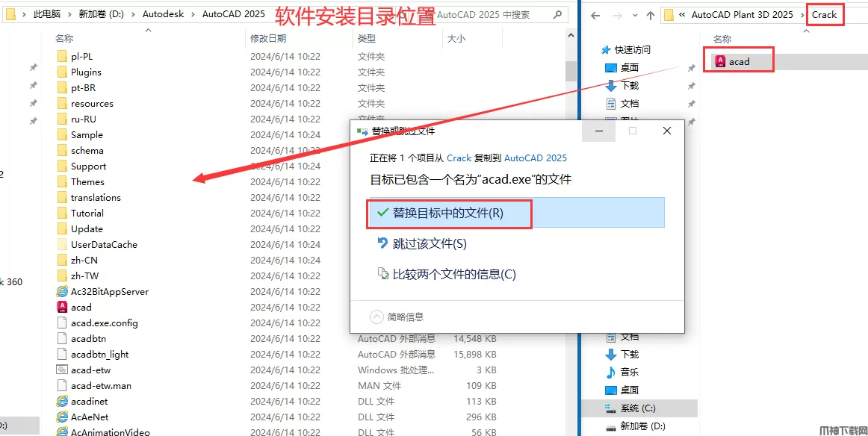Choose 跳过该文件(S) option
Viewport: 868px width, 436px height.
tap(430, 243)
